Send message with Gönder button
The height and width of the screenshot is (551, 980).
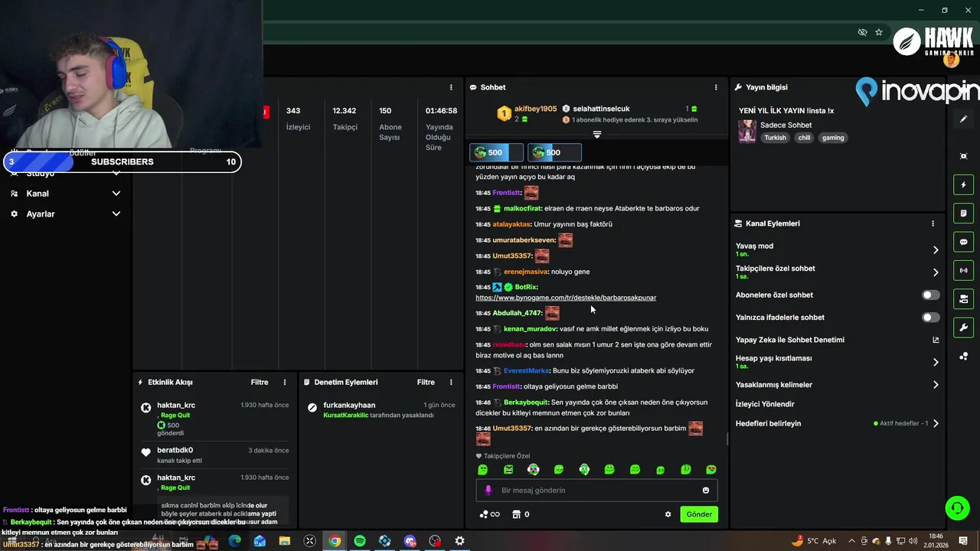click(x=699, y=514)
